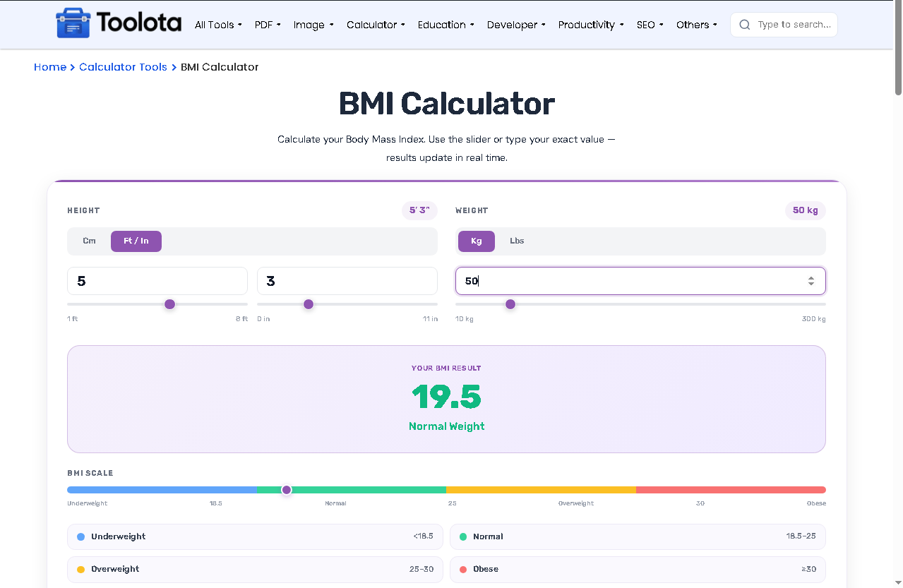Click the feet input field
Image resolution: width=903 pixels, height=588 pixels.
157,281
